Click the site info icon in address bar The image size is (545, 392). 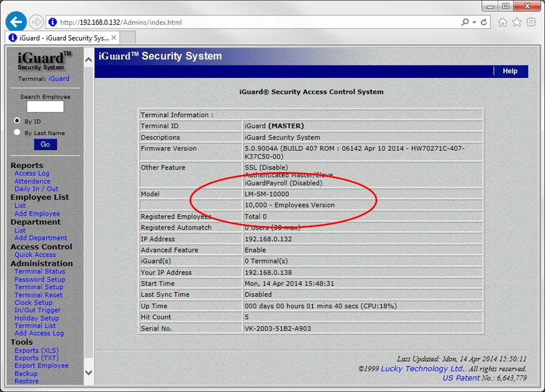pos(53,22)
